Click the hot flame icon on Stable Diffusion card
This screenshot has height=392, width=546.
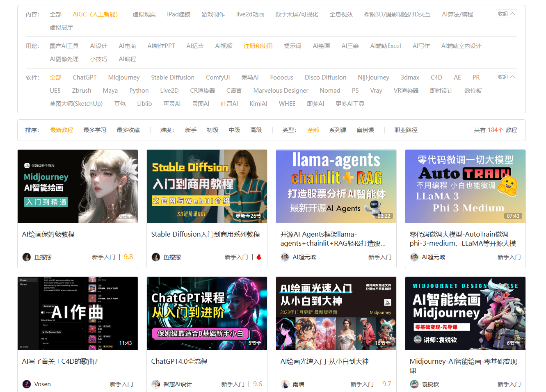[259, 257]
